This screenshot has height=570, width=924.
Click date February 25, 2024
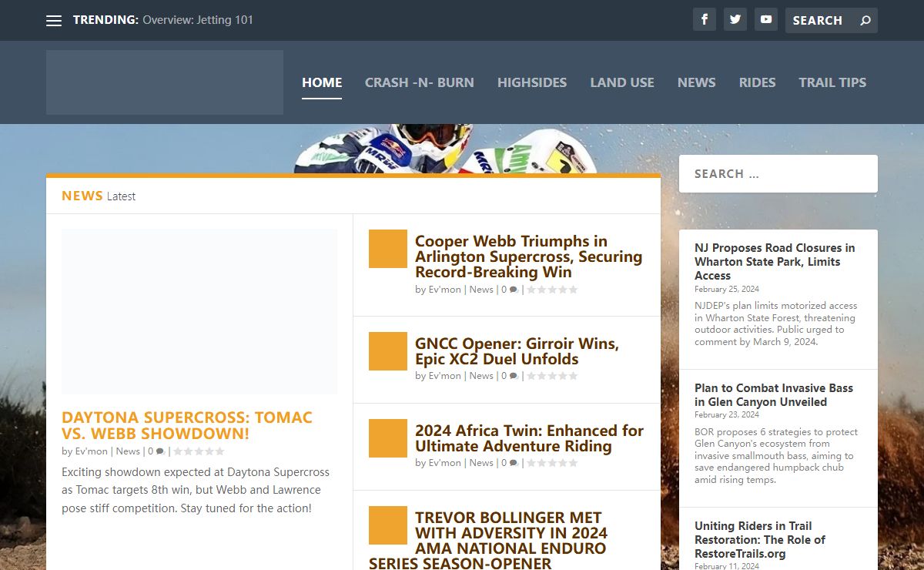727,290
